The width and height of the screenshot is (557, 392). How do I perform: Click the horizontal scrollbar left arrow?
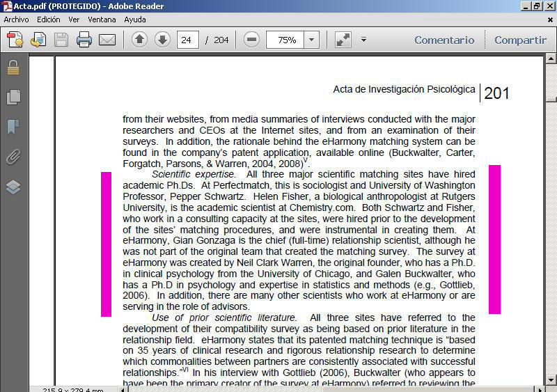point(123,389)
